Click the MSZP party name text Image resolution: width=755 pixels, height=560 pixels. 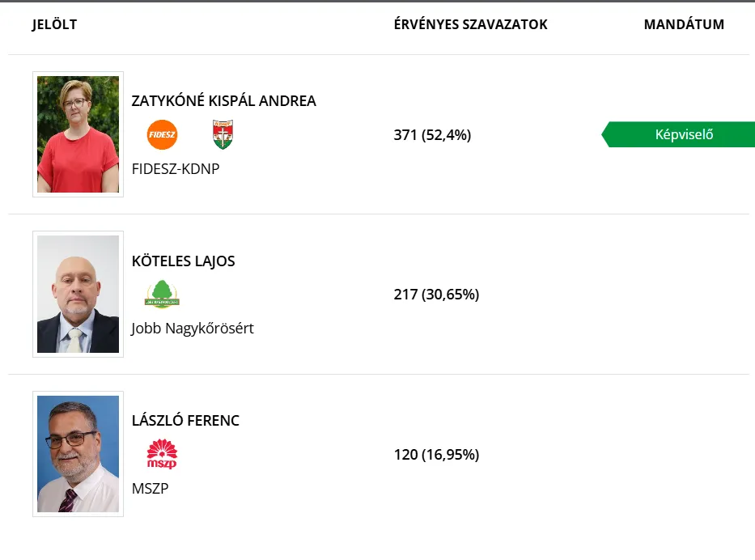(x=150, y=488)
